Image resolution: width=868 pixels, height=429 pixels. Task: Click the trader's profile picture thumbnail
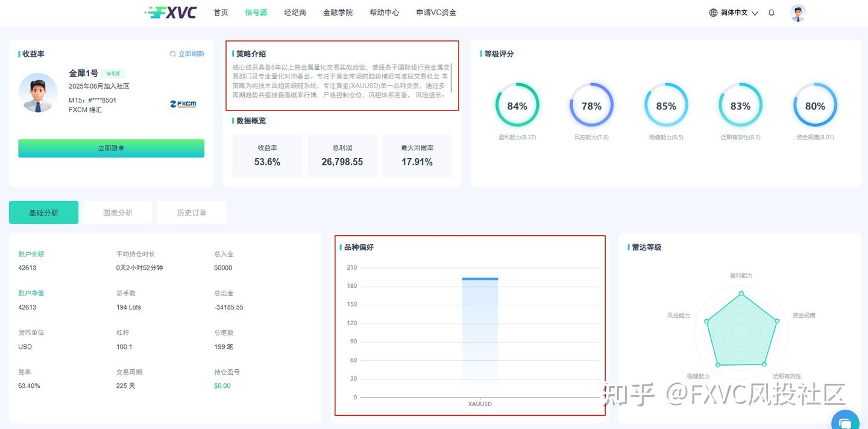tap(38, 94)
